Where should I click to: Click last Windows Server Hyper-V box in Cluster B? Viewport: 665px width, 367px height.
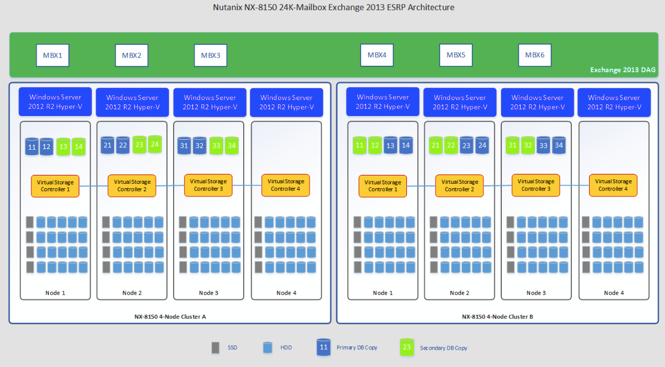click(614, 102)
